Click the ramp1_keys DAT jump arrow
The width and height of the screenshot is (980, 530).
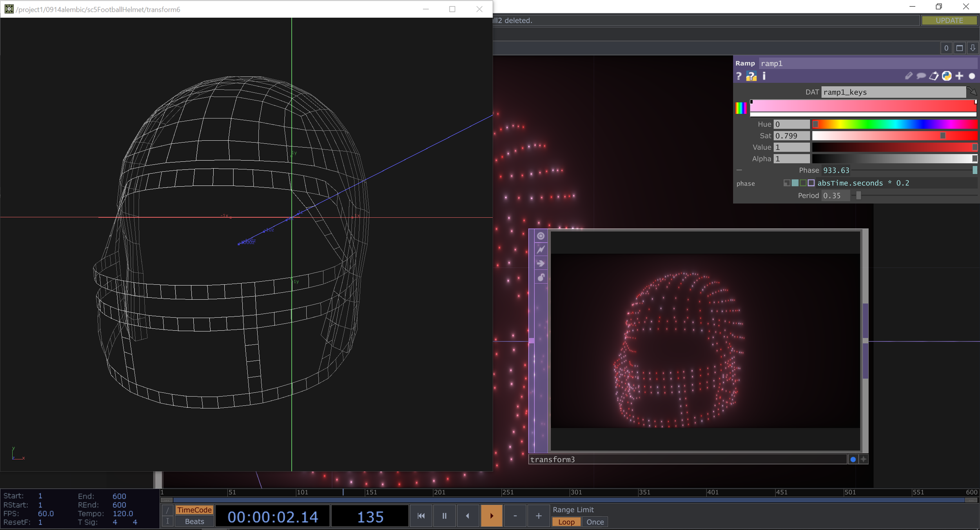[x=972, y=92]
